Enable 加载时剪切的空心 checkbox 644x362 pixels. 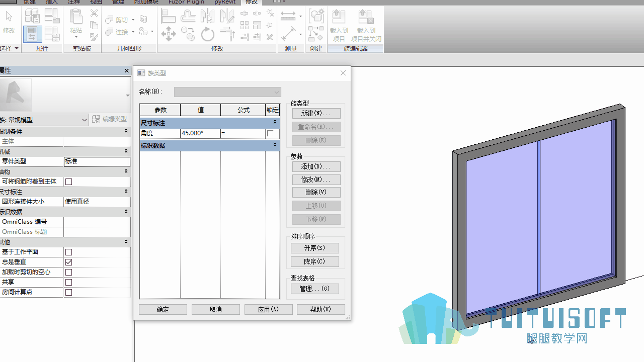click(69, 272)
